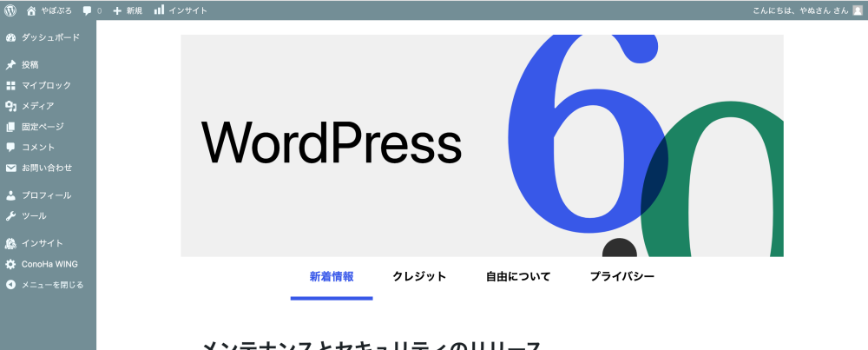Click the pages icon for 固定ページ
Image resolution: width=868 pixels, height=350 pixels.
point(10,127)
